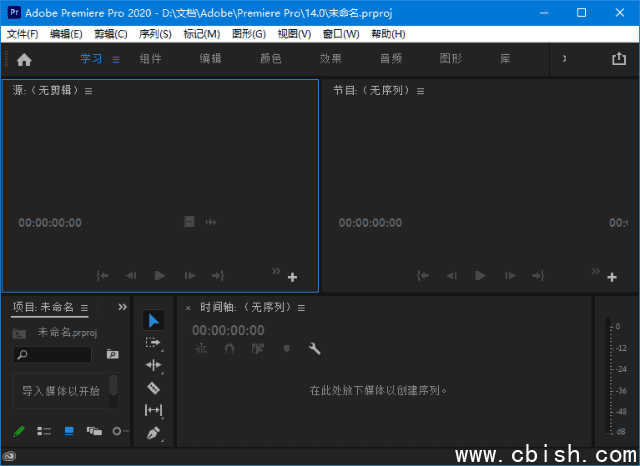The image size is (640, 466).
Task: Open Quick Export share icon
Action: tap(619, 59)
